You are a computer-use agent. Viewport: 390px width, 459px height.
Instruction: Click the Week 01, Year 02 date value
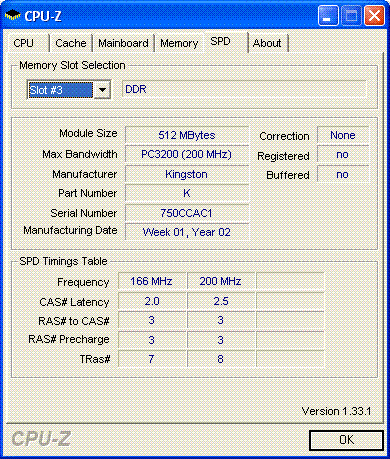tap(187, 232)
